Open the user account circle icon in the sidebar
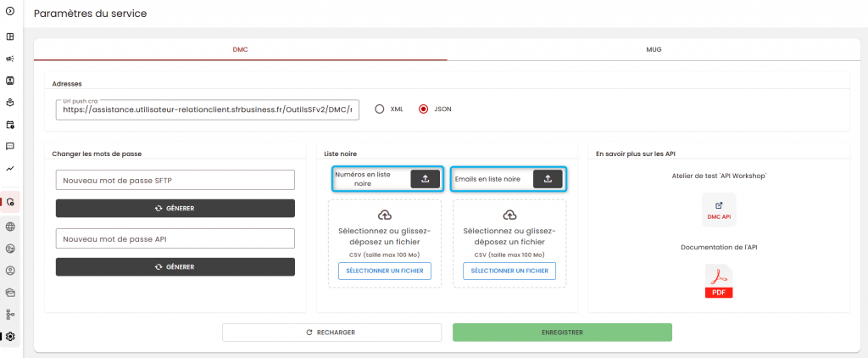This screenshot has width=868, height=358. coord(10,271)
